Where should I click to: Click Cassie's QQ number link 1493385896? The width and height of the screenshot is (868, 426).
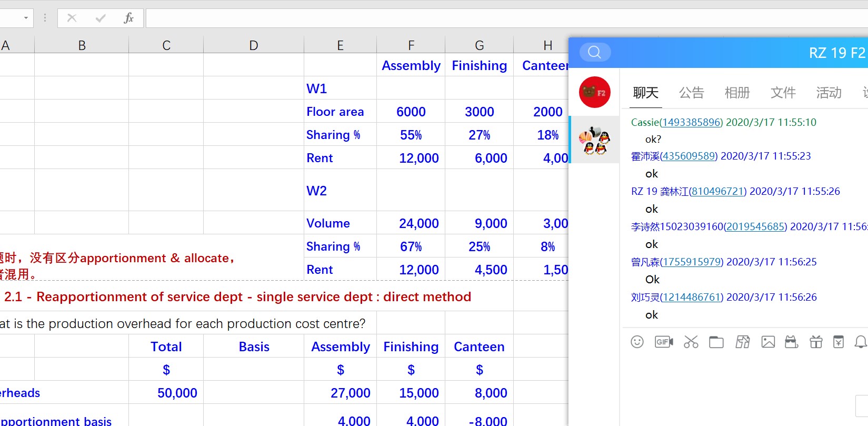[x=692, y=123]
